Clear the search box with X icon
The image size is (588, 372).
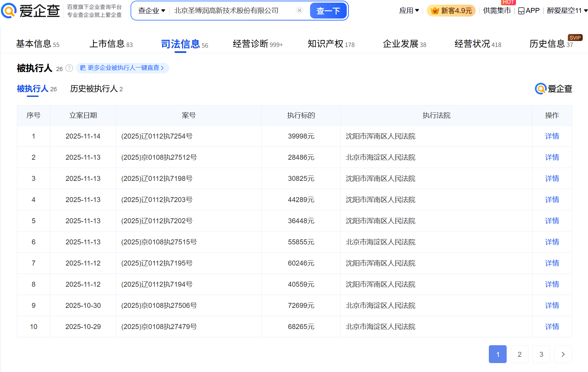299,11
